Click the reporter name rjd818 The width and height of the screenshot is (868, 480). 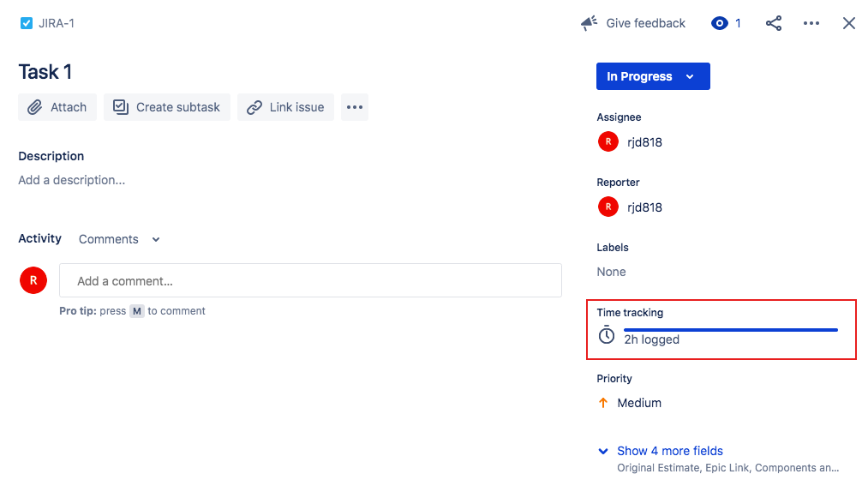tap(644, 207)
